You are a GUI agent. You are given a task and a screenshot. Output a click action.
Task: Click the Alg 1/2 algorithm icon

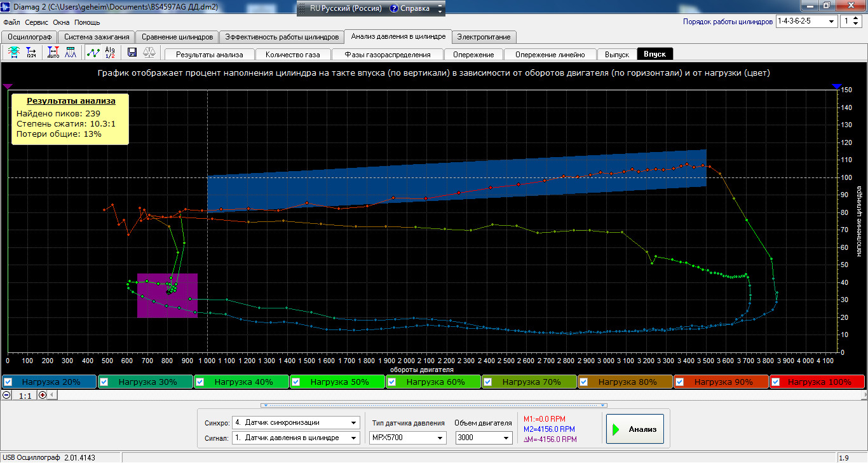point(110,53)
